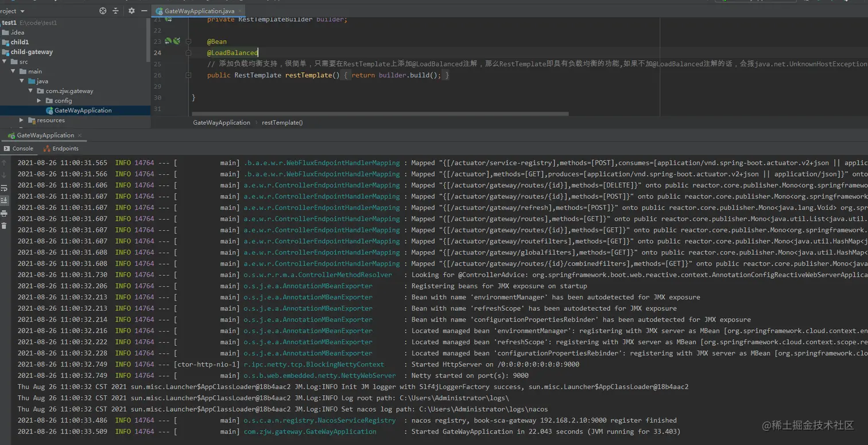Viewport: 868px width, 445px height.
Task: Open Project panel gear settings
Action: [x=131, y=11]
